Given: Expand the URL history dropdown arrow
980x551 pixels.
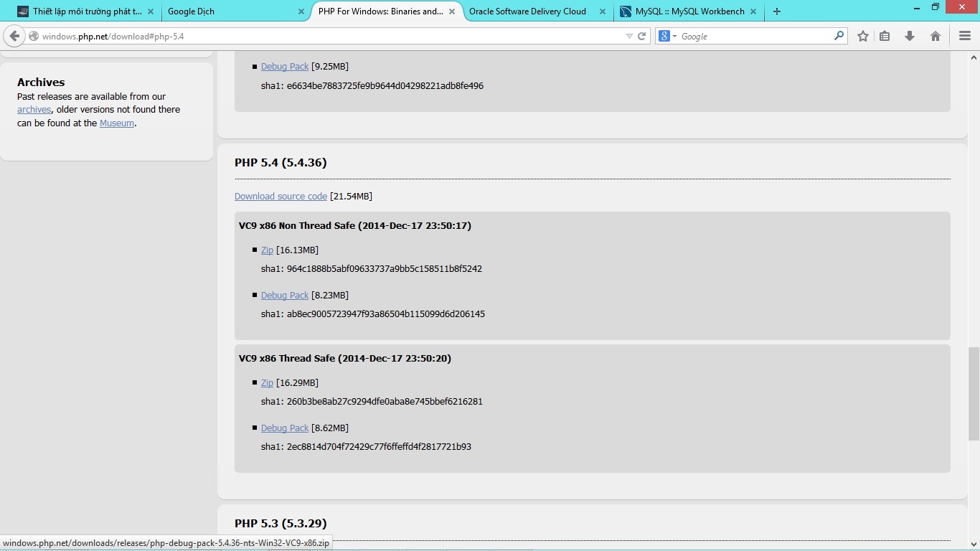Looking at the screenshot, I should [x=629, y=36].
